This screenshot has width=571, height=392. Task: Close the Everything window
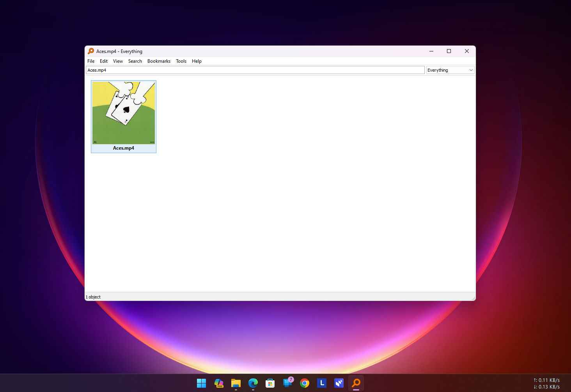(x=467, y=51)
